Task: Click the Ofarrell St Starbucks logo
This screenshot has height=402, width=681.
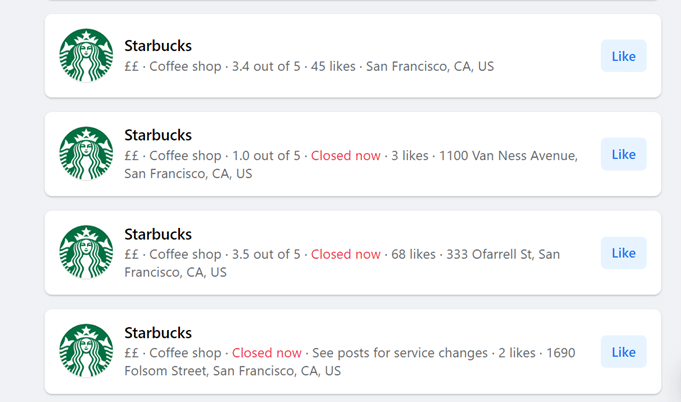Action: pos(86,252)
